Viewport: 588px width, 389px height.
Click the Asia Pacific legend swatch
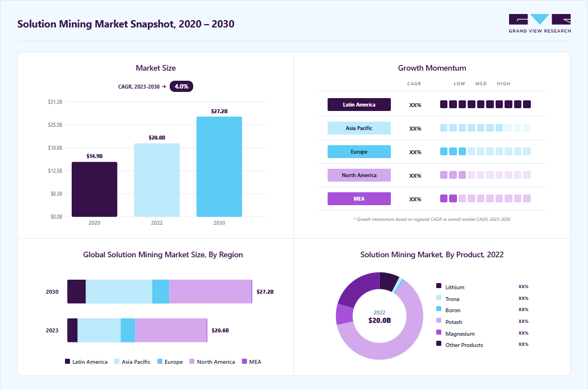(x=116, y=361)
